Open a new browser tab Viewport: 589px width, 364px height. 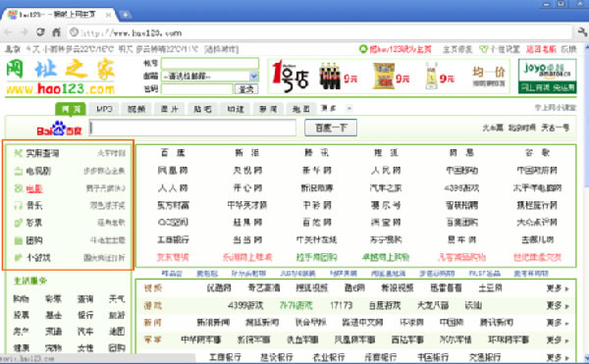click(125, 15)
